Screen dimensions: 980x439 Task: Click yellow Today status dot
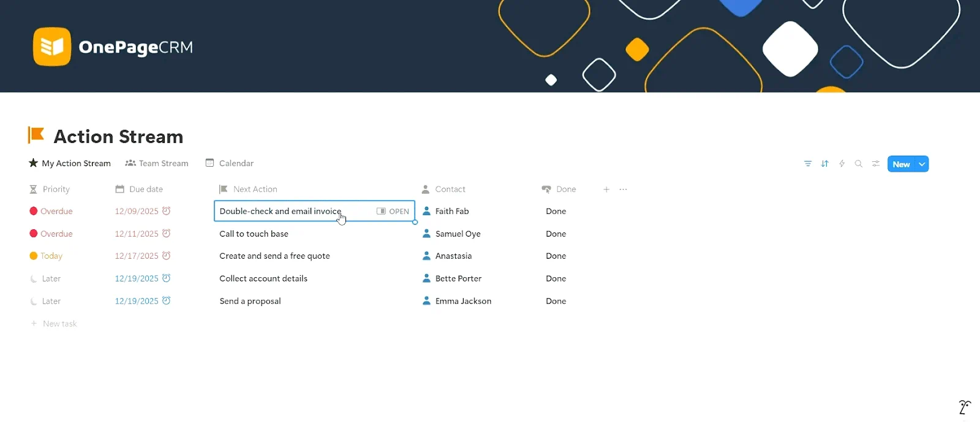click(34, 256)
